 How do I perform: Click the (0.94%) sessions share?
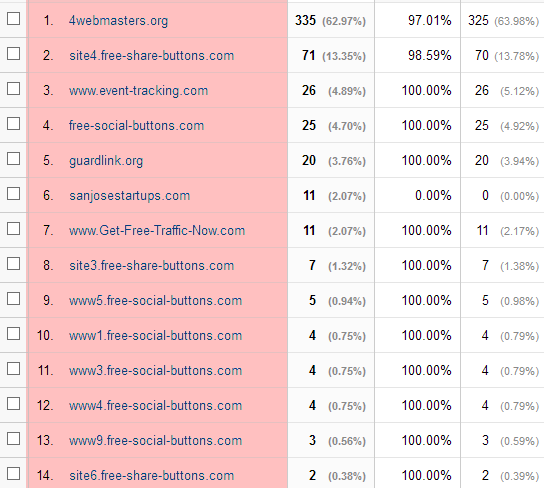point(347,302)
